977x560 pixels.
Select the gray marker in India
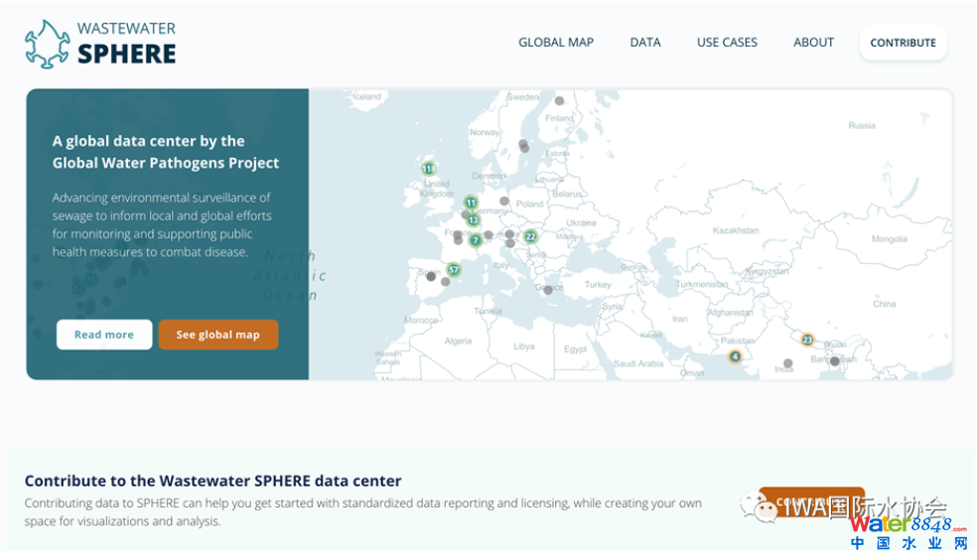(787, 363)
